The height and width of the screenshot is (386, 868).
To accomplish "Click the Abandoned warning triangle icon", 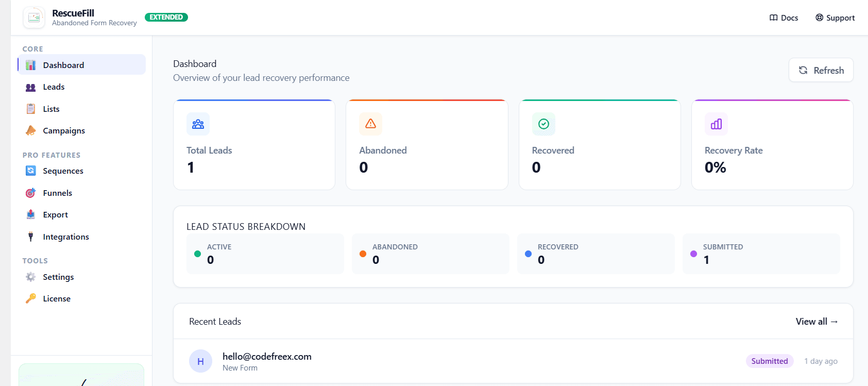I will [x=370, y=124].
